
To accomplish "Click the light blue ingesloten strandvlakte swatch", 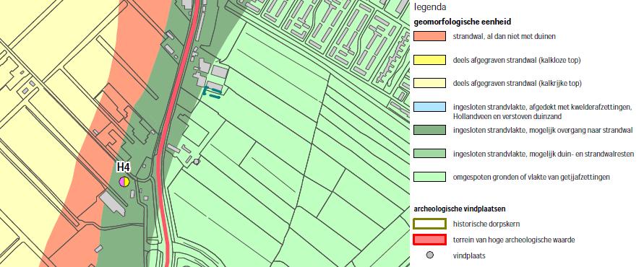I will [x=429, y=107].
